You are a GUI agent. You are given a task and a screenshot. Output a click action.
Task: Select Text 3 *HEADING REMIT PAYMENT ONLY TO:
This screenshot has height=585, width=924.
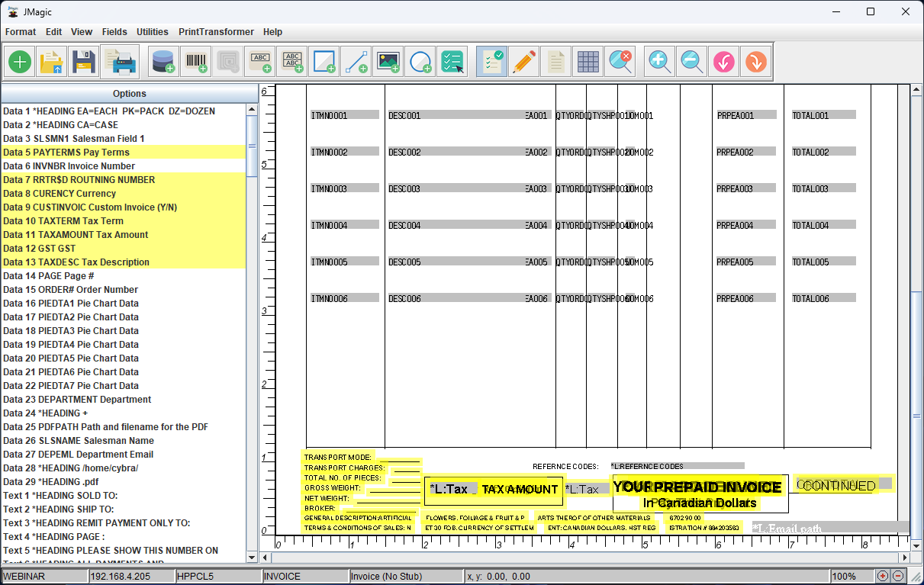pyautogui.click(x=124, y=523)
